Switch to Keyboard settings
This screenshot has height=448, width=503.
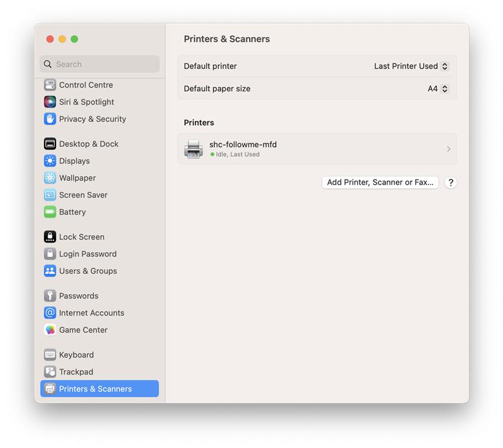point(76,355)
